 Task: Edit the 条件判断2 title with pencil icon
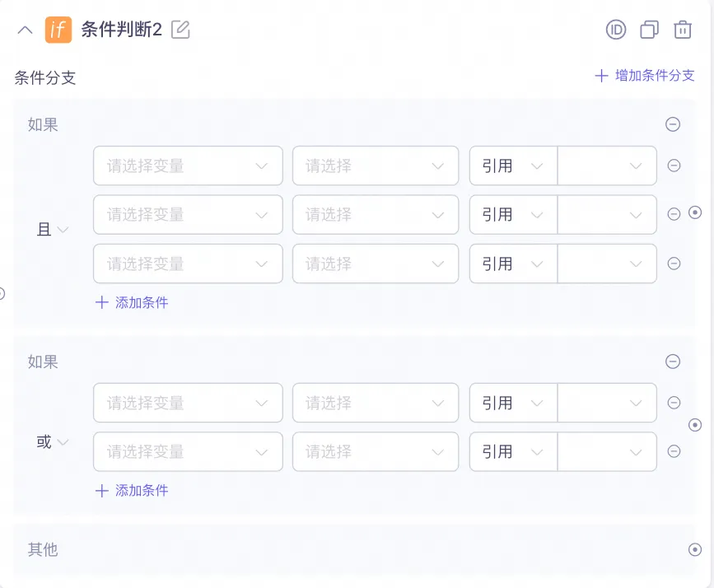click(180, 30)
